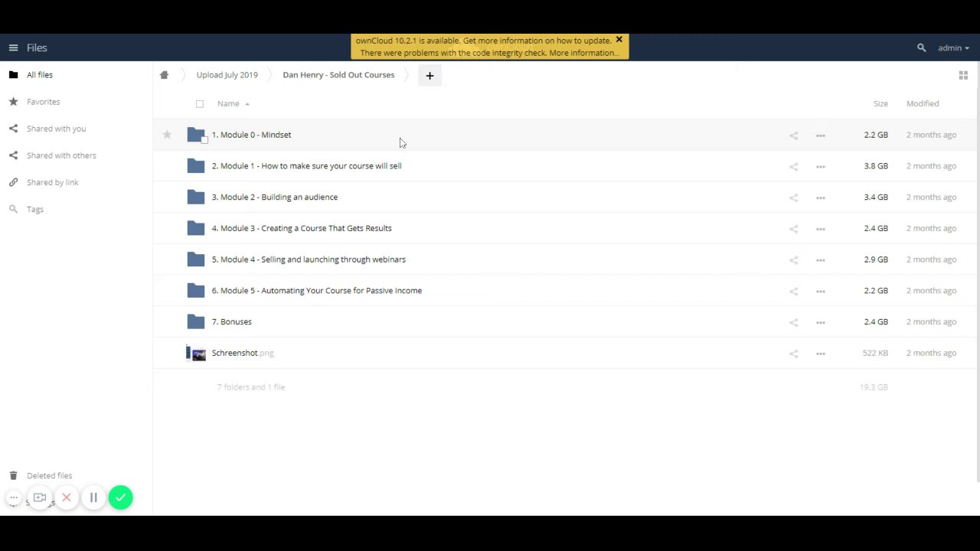Tick the select all files checkbox
980x551 pixels.
200,103
